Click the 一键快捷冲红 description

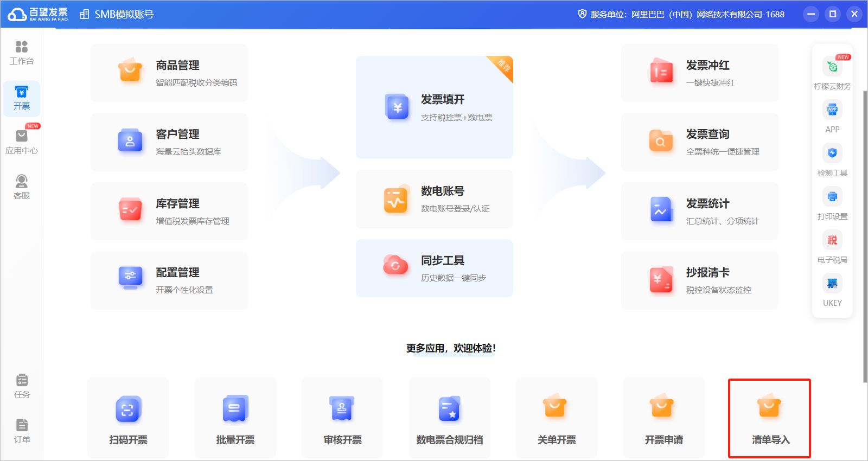pyautogui.click(x=711, y=83)
